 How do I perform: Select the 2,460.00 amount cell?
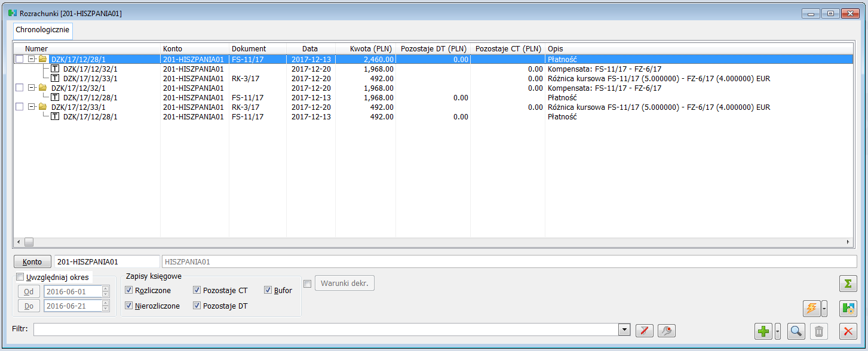click(366, 59)
